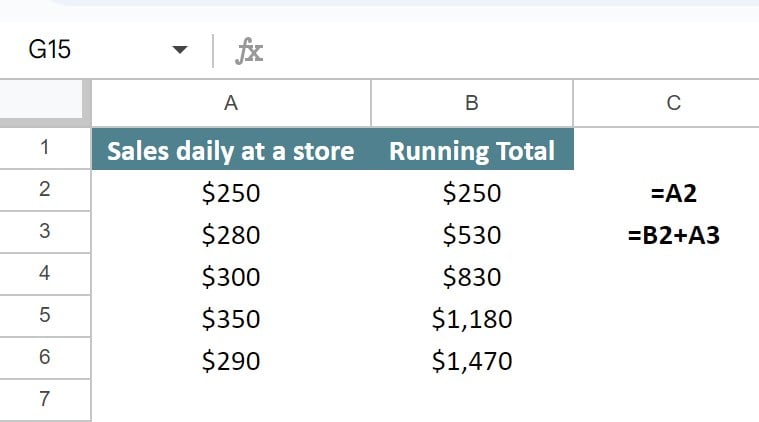
Task: Open the Name box dropdown arrow
Action: coord(180,51)
